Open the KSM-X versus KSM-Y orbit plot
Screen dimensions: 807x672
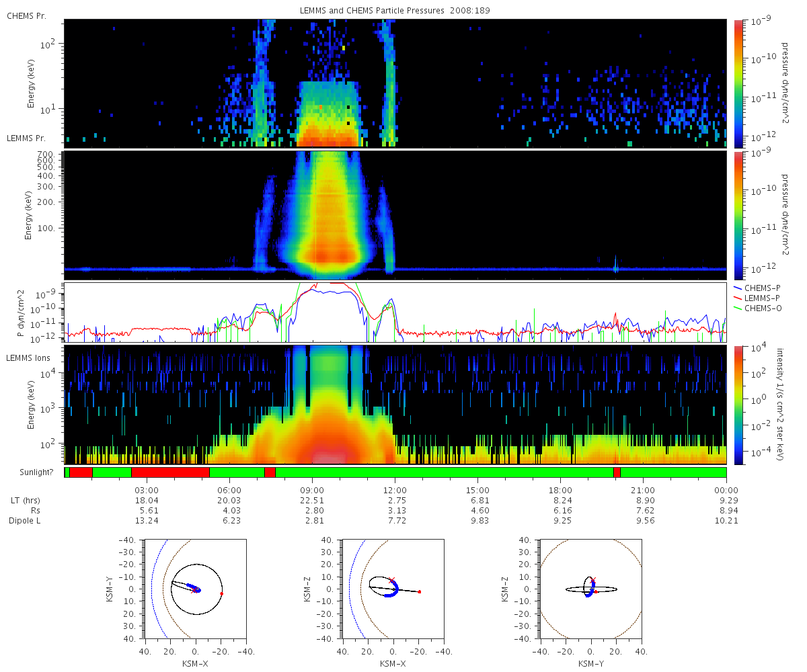coord(196,589)
